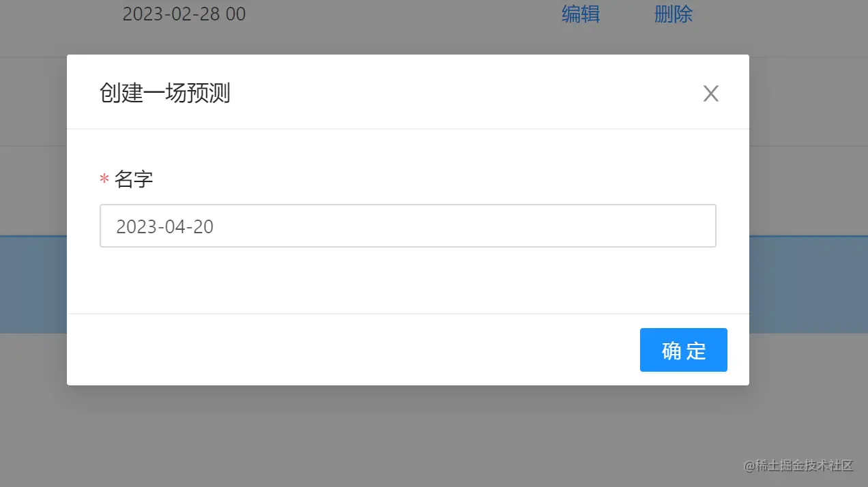Screen dimensions: 868x487
Task: Click the dialog title 创建一场预测
Action: coord(164,93)
